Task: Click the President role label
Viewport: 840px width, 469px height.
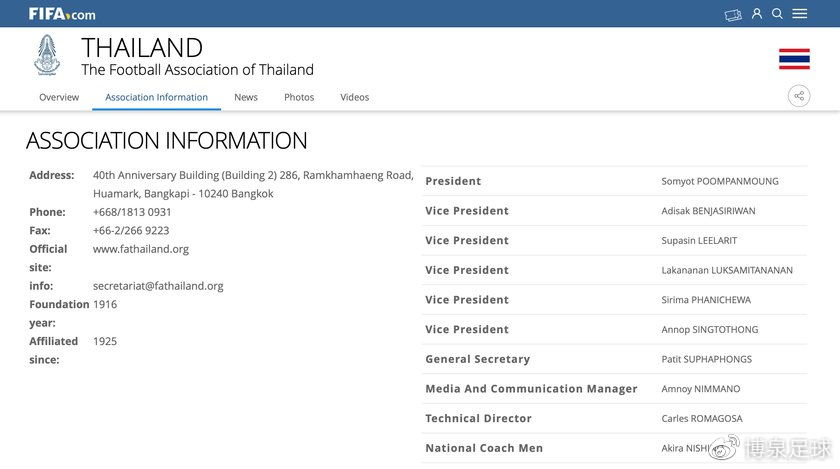Action: tap(453, 181)
